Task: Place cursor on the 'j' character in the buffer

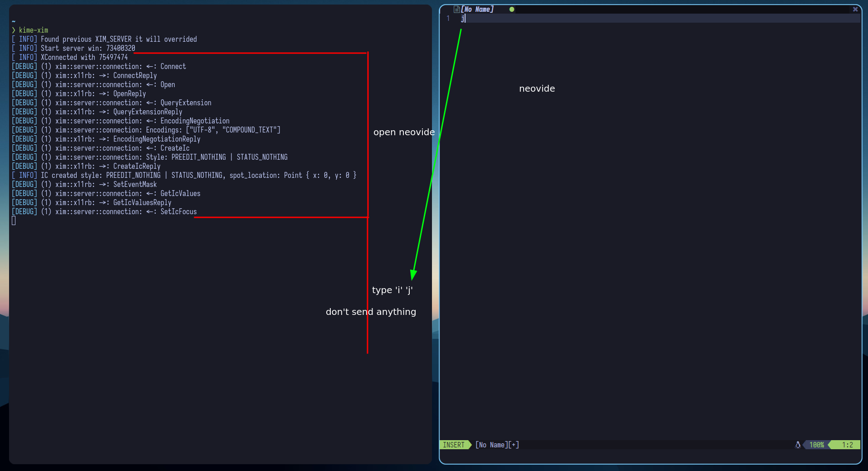Action: tap(462, 19)
